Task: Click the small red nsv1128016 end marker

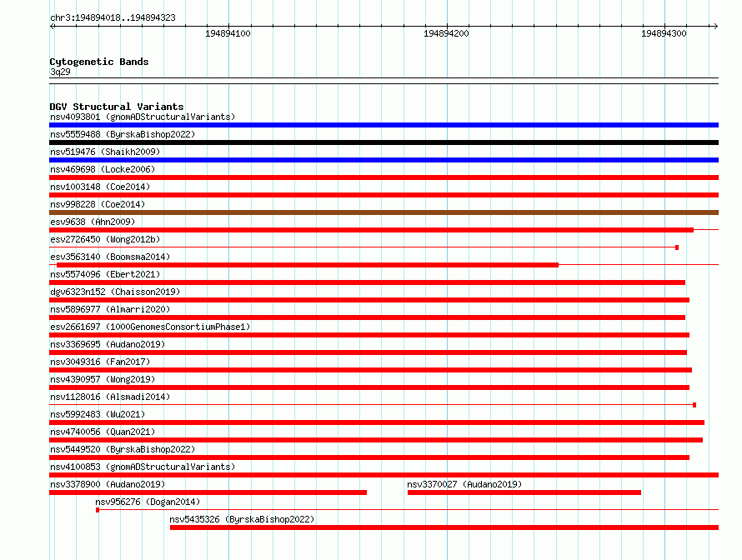Action: coord(694,405)
